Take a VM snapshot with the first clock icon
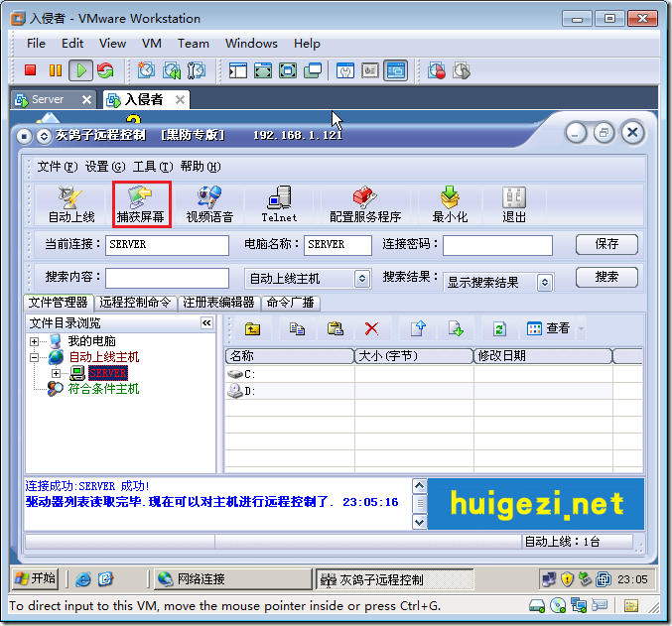Viewport: 672px width, 626px height. 146,70
